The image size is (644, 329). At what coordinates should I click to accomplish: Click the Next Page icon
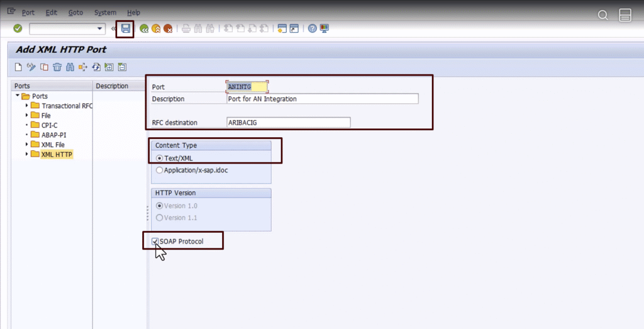coord(252,28)
